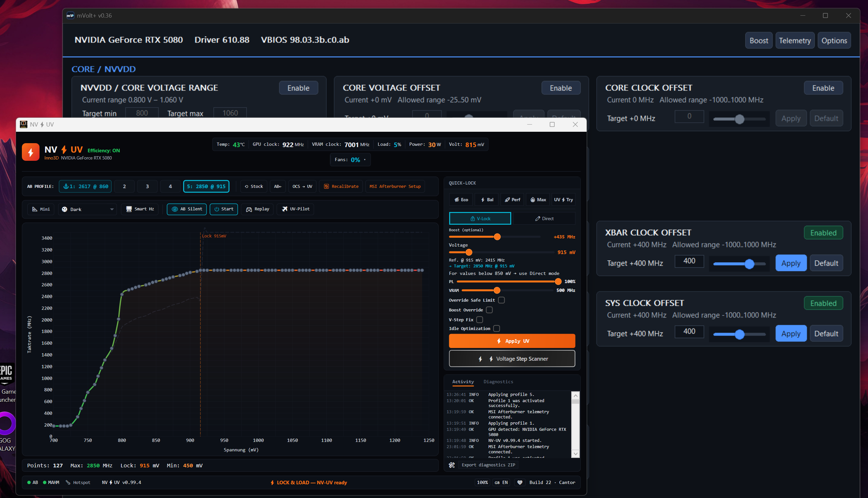The width and height of the screenshot is (868, 498).
Task: Click the Recalibrate button
Action: tap(341, 187)
